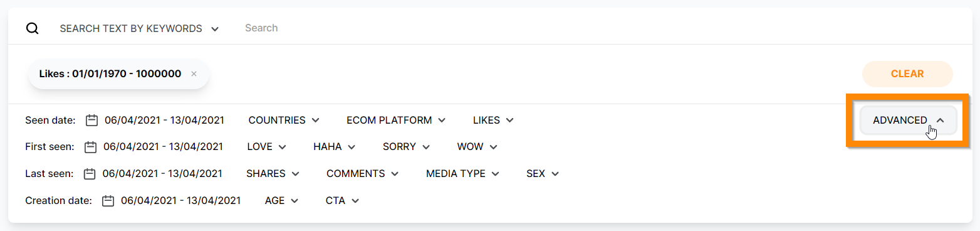This screenshot has height=231, width=980.
Task: Select the Seen date range value
Action: [164, 120]
